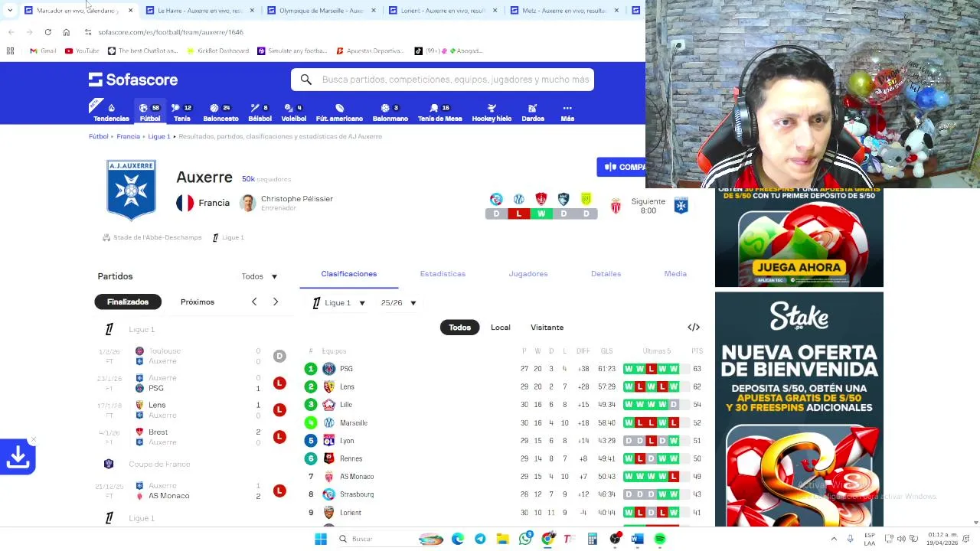Open Auxerre vs AS Monaco cup match
Image resolution: width=980 pixels, height=551 pixels.
point(191,491)
